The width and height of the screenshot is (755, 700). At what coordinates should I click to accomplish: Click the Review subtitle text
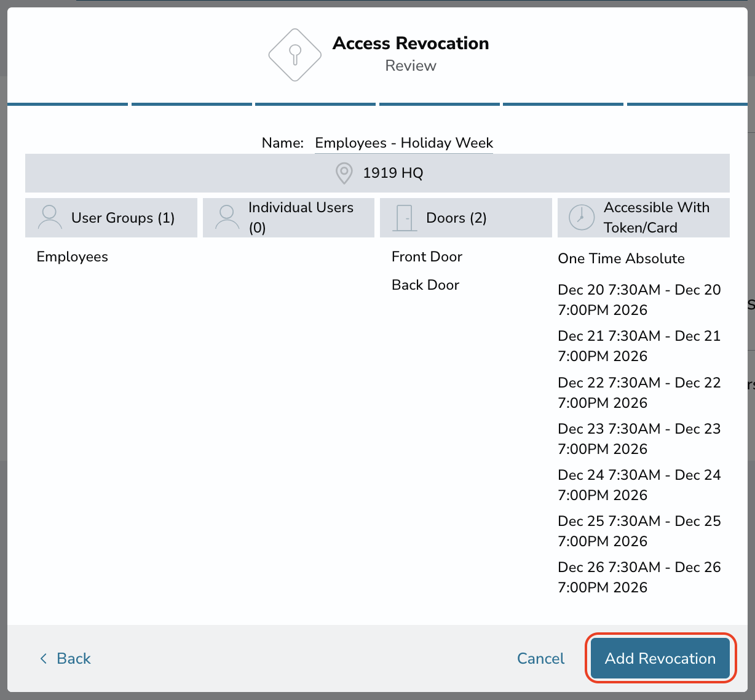point(411,66)
